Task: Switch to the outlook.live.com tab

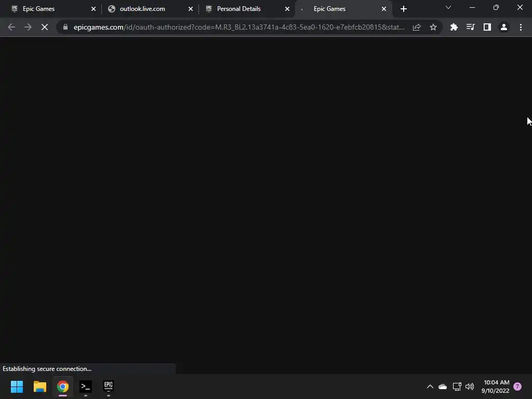Action: (148, 9)
